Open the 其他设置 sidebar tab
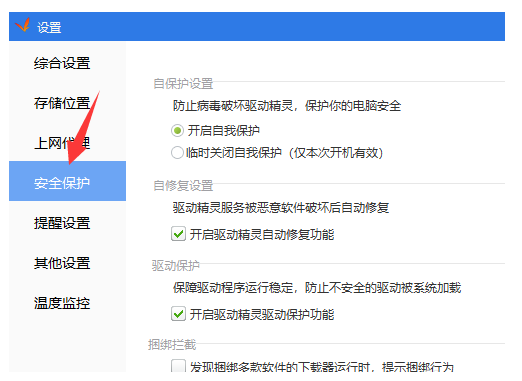This screenshot has height=381, width=522. point(62,263)
